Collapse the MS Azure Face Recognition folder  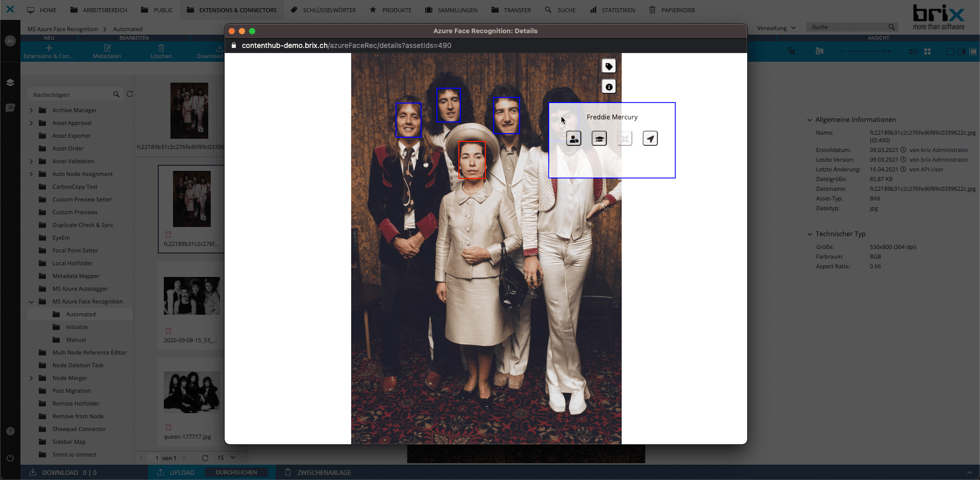pyautogui.click(x=32, y=302)
